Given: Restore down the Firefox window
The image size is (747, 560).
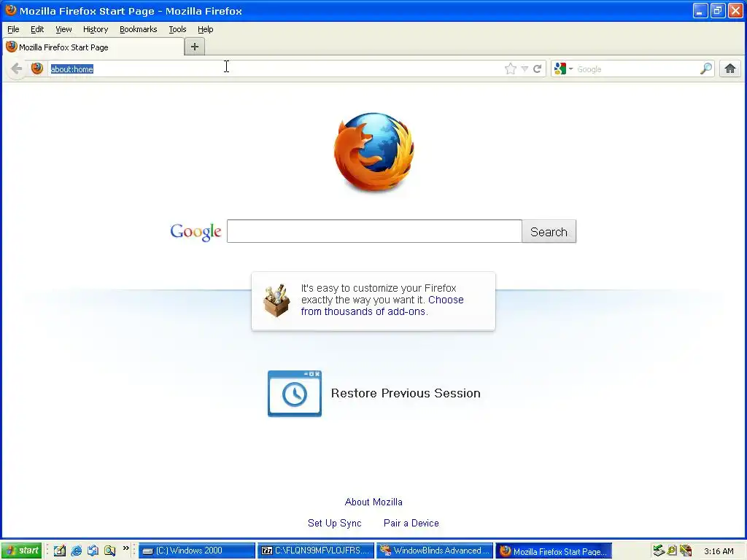Looking at the screenshot, I should [718, 10].
